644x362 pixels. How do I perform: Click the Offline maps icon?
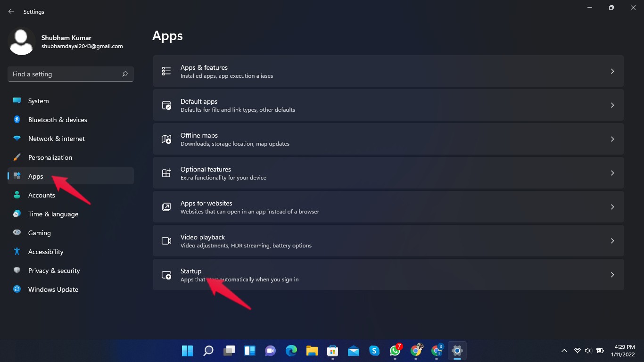tap(166, 139)
